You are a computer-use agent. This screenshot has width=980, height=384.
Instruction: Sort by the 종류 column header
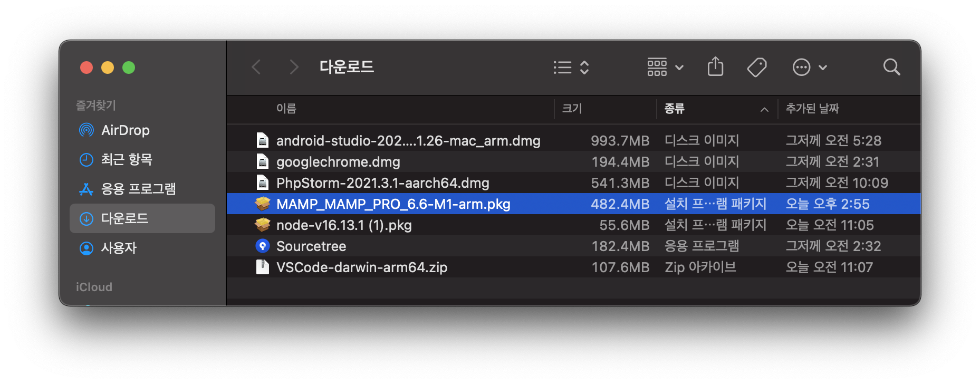pos(674,109)
